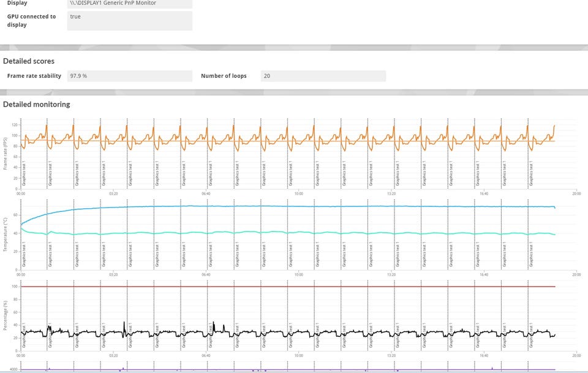This screenshot has height=373, width=588.
Task: Click the 20:00 time label under Frame rate chart
Action: click(x=576, y=194)
